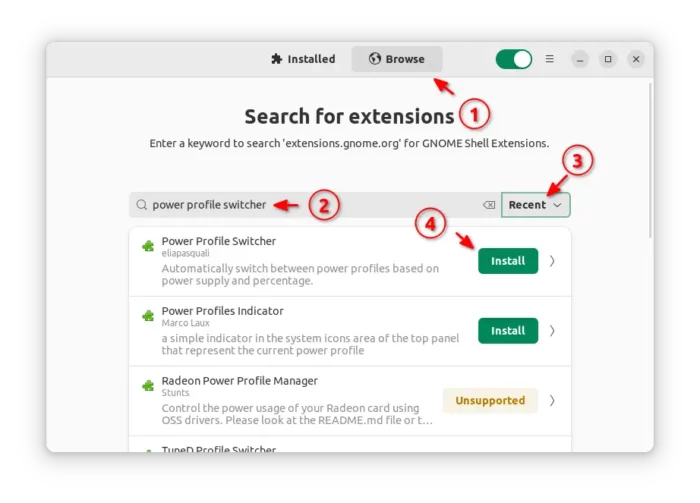Install the Power Profile Switcher extension
Viewport: 700px width, 503px height.
click(508, 261)
